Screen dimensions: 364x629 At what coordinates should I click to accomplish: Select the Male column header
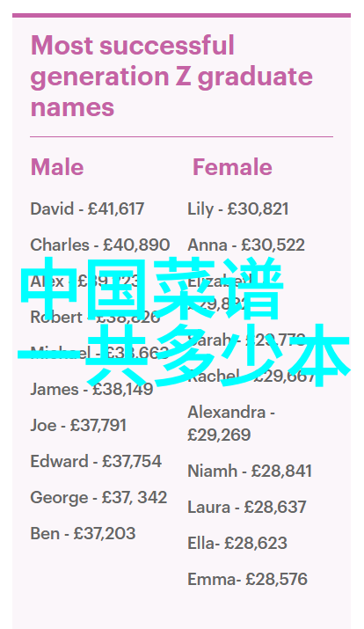tap(57, 167)
